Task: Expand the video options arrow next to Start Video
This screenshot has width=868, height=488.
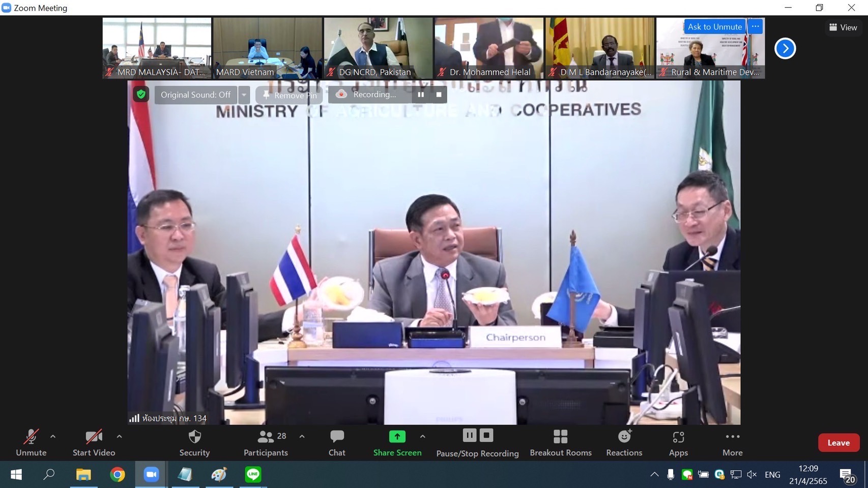Action: click(119, 436)
